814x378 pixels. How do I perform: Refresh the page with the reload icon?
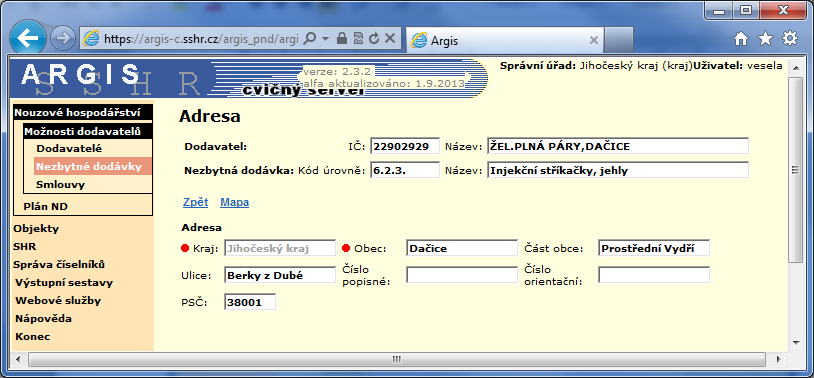pyautogui.click(x=374, y=38)
